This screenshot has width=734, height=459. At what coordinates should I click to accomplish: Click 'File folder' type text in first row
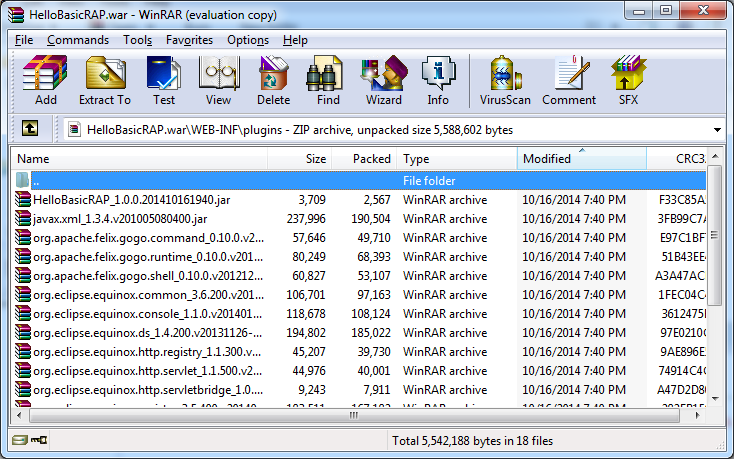(x=429, y=181)
